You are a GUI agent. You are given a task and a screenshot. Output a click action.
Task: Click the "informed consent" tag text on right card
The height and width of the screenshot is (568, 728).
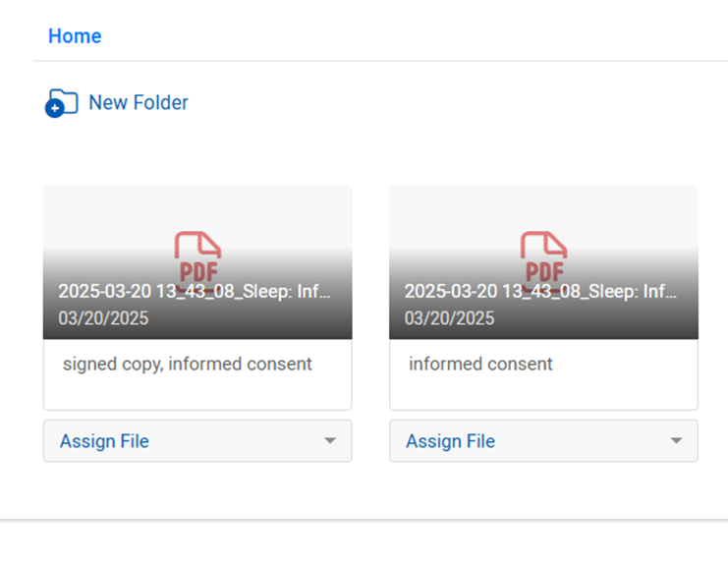pyautogui.click(x=480, y=365)
